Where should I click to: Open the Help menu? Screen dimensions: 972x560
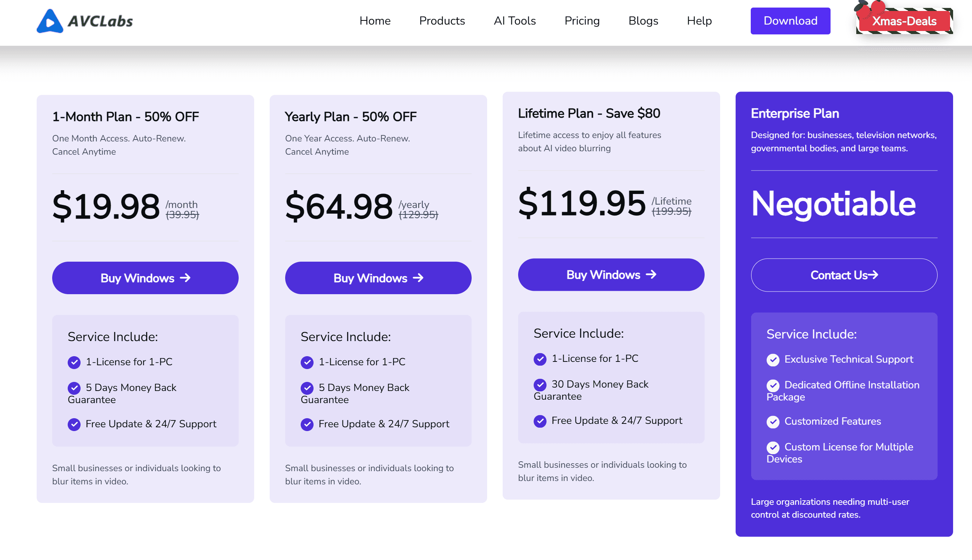(699, 21)
